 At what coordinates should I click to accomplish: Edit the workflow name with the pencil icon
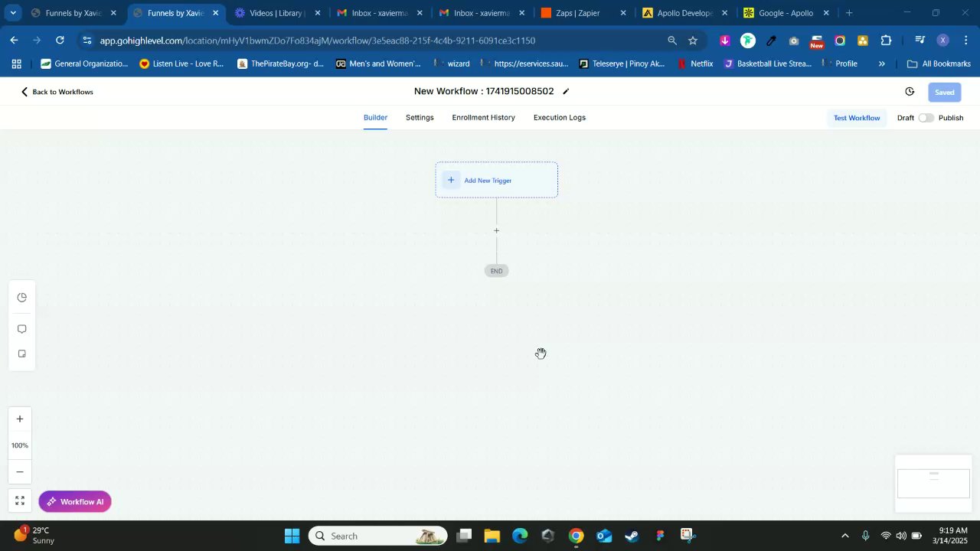click(566, 92)
